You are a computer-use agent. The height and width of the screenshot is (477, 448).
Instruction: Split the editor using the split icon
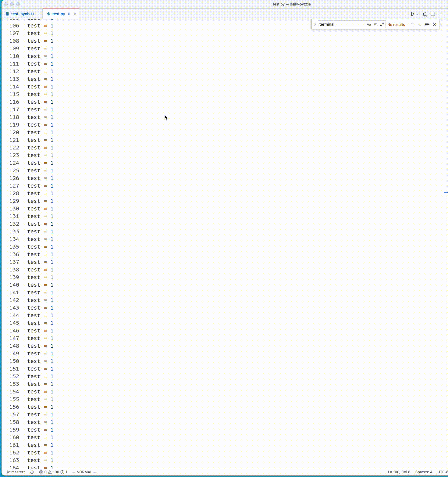pyautogui.click(x=433, y=14)
